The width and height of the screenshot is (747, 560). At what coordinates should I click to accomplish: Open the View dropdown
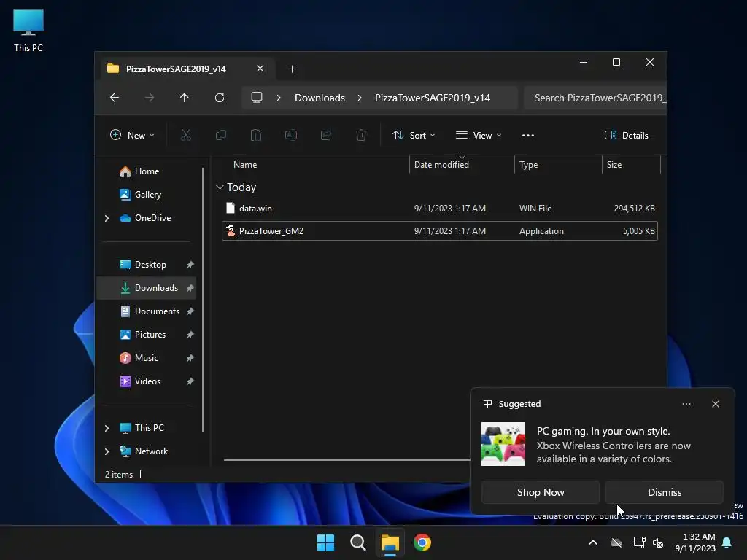(x=479, y=135)
